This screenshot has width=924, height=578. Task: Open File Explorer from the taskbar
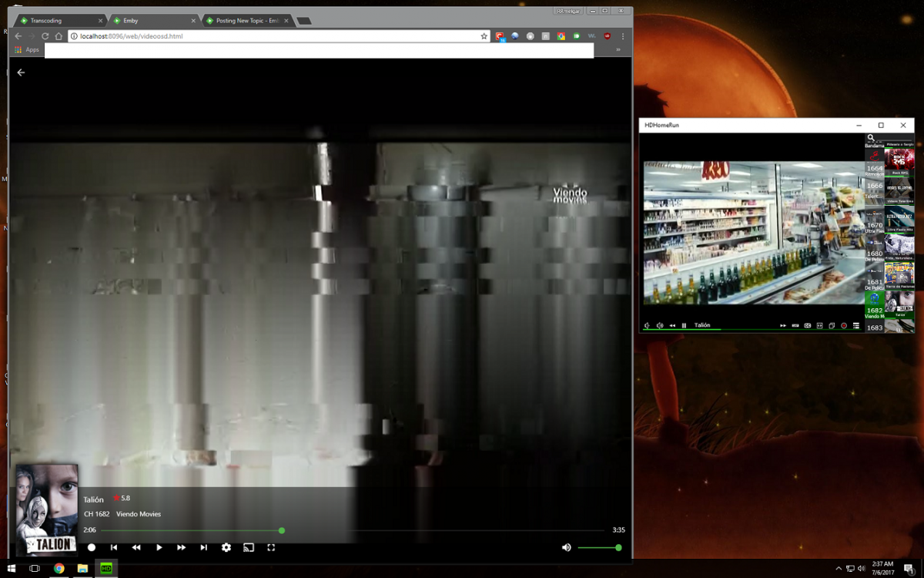coord(82,569)
